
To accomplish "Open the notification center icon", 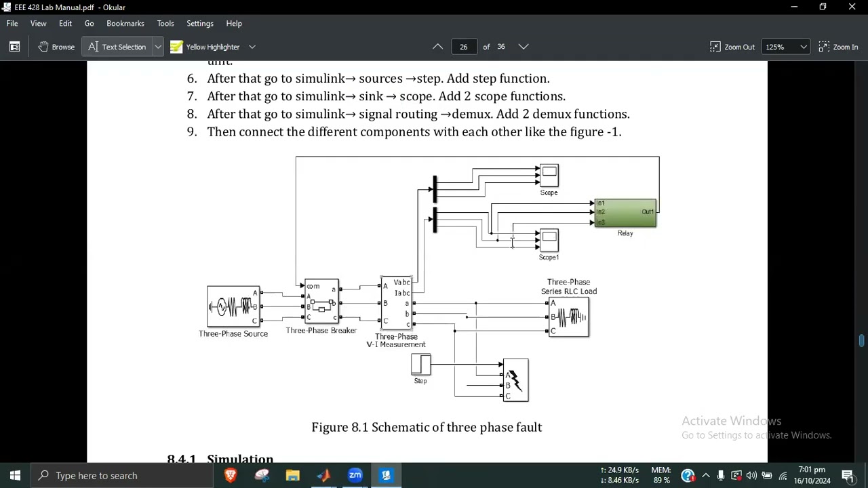I will click(848, 476).
